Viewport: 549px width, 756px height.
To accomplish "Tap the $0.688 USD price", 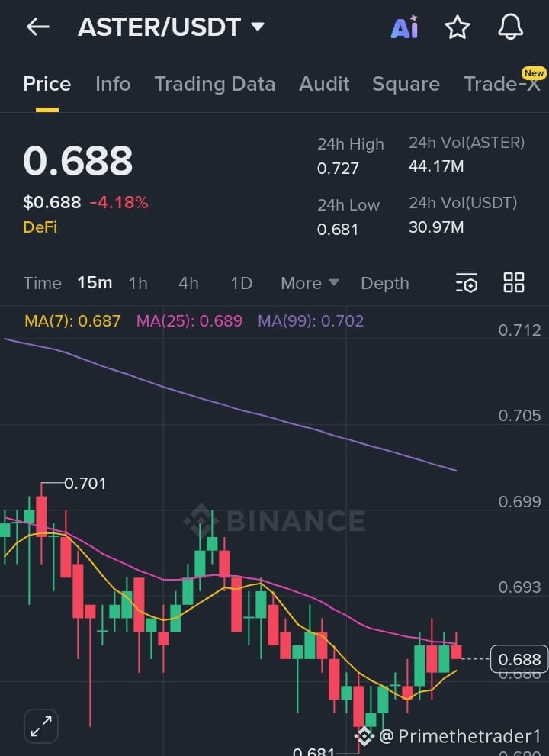I will point(52,202).
